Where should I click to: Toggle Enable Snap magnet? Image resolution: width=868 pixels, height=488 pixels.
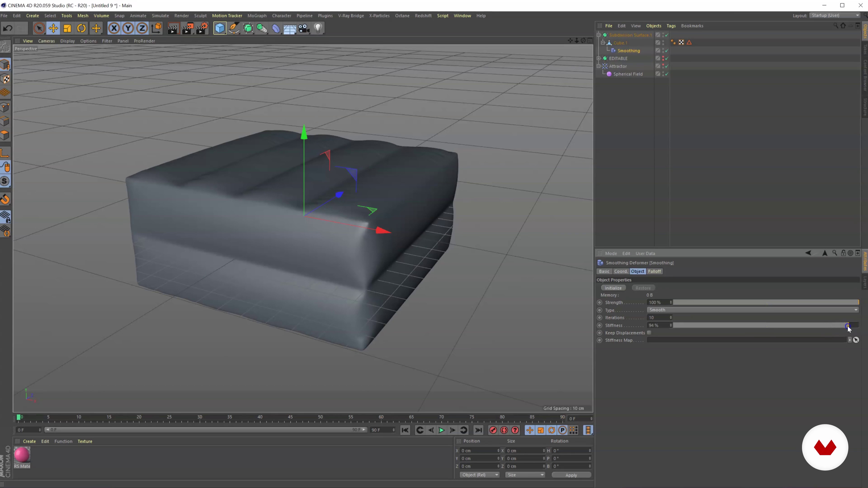5,199
